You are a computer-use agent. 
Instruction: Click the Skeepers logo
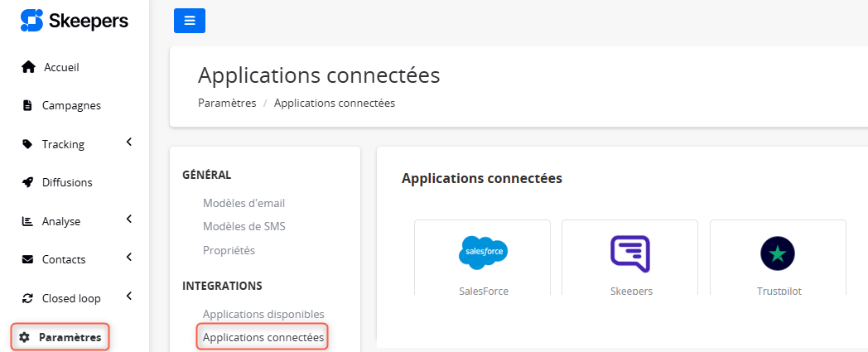click(x=75, y=21)
